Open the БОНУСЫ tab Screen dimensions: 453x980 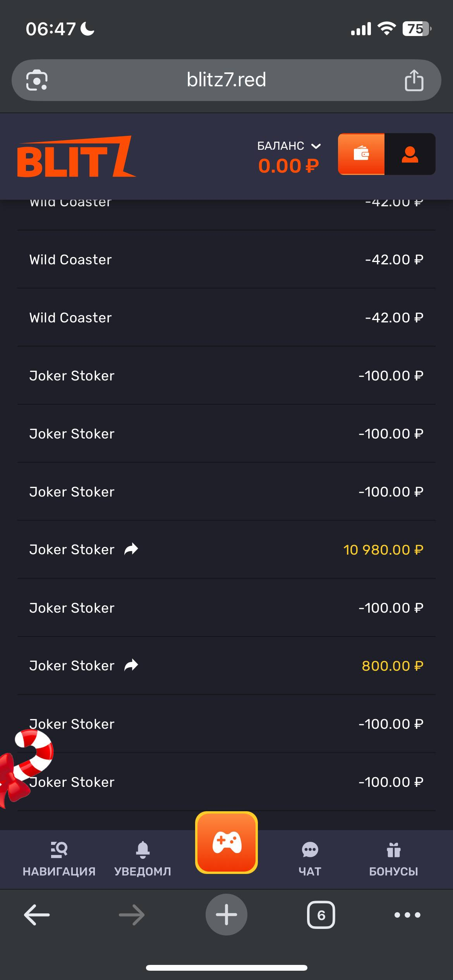393,859
